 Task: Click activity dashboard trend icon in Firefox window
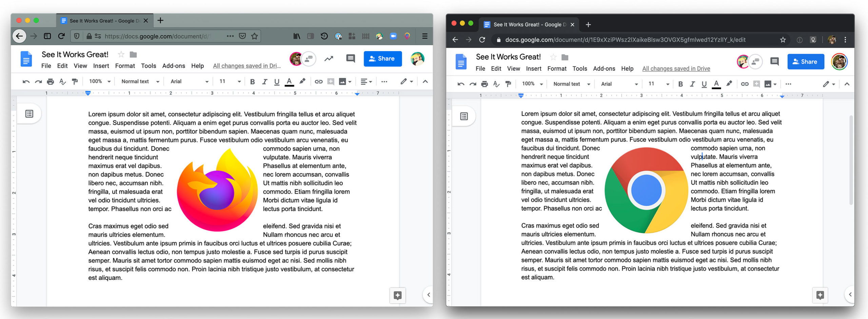(x=329, y=59)
